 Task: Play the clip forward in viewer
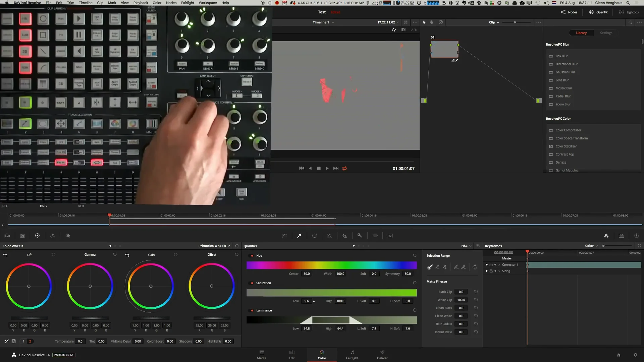[x=327, y=168]
